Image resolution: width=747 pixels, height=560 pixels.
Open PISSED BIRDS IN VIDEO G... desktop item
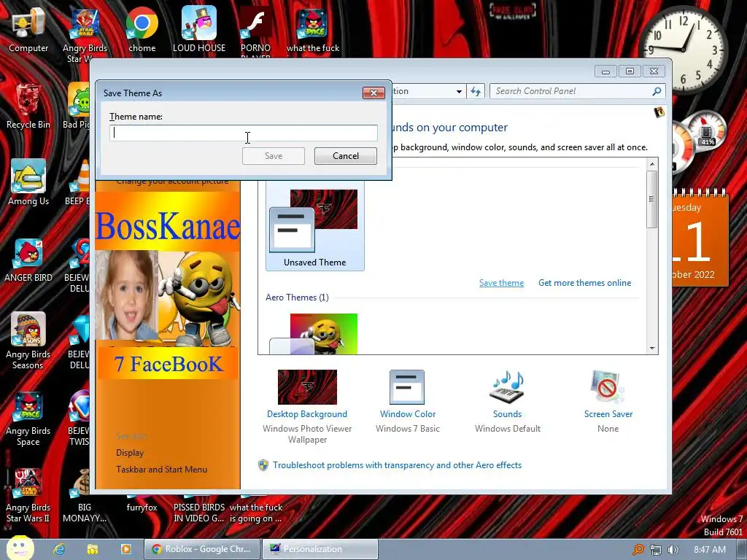[x=198, y=513]
